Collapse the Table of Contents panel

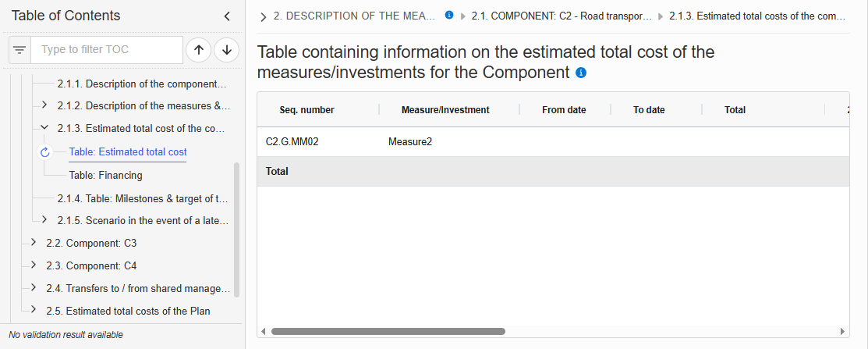coord(227,16)
